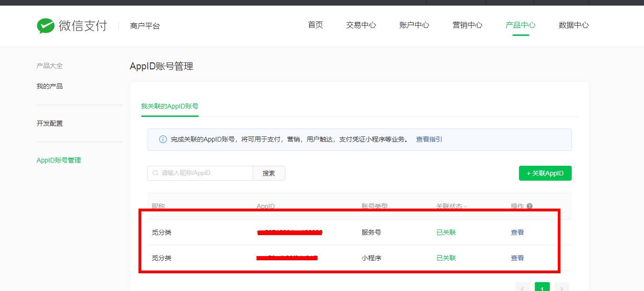
Task: Click the 查看指引 link
Action: (429, 139)
